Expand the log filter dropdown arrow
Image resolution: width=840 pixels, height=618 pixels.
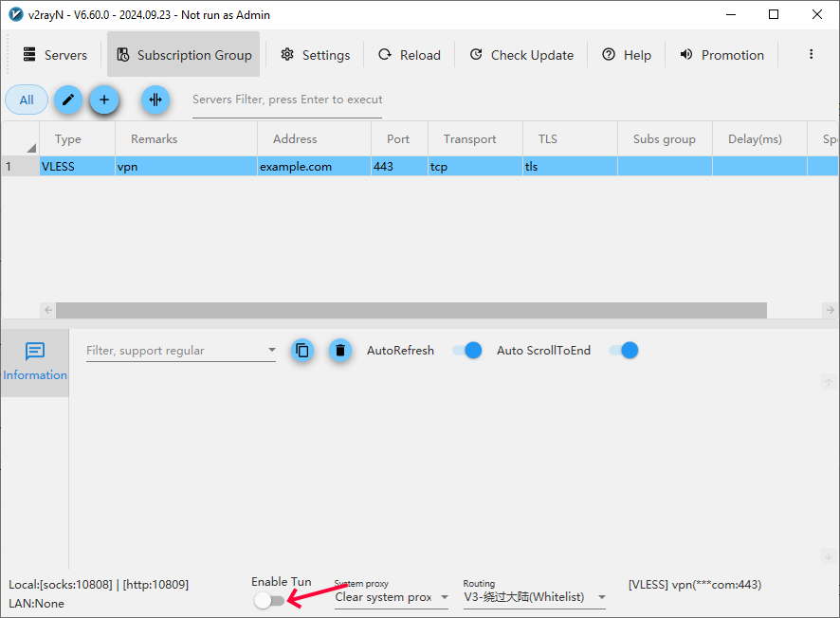pos(271,350)
